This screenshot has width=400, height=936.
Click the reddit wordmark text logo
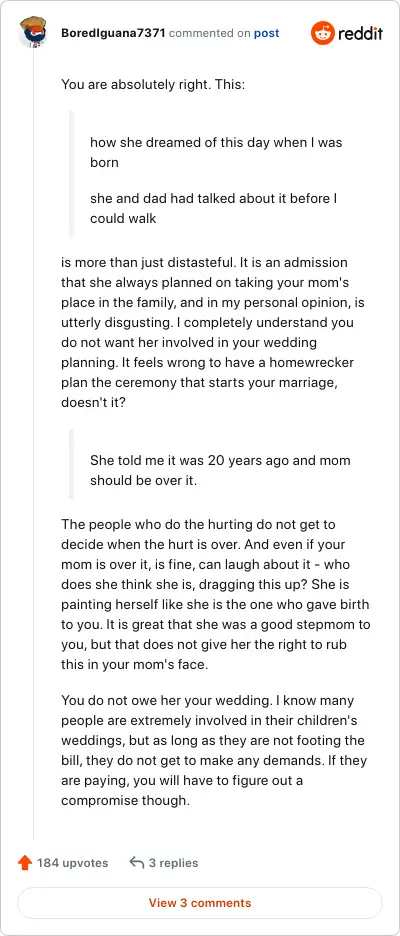pos(361,34)
